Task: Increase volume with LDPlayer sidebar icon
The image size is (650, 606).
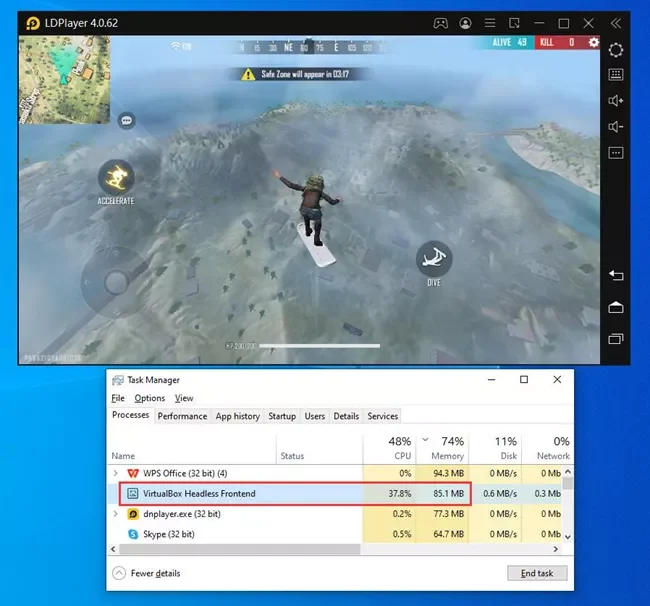Action: (616, 101)
